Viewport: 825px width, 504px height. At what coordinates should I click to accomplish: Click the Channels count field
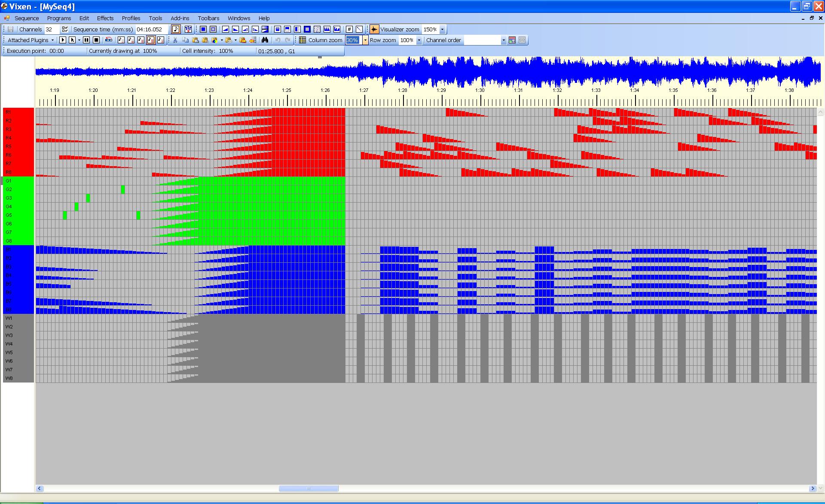[52, 29]
